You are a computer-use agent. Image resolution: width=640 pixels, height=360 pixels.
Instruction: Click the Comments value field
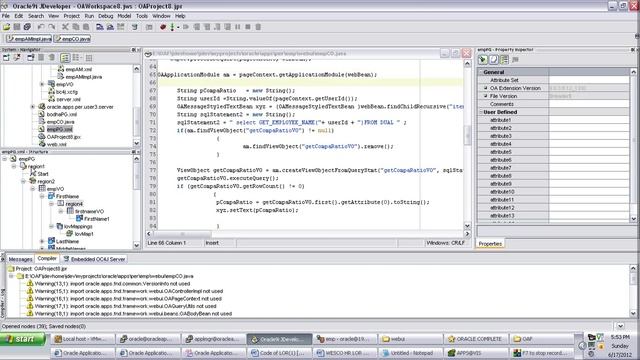pos(589,104)
